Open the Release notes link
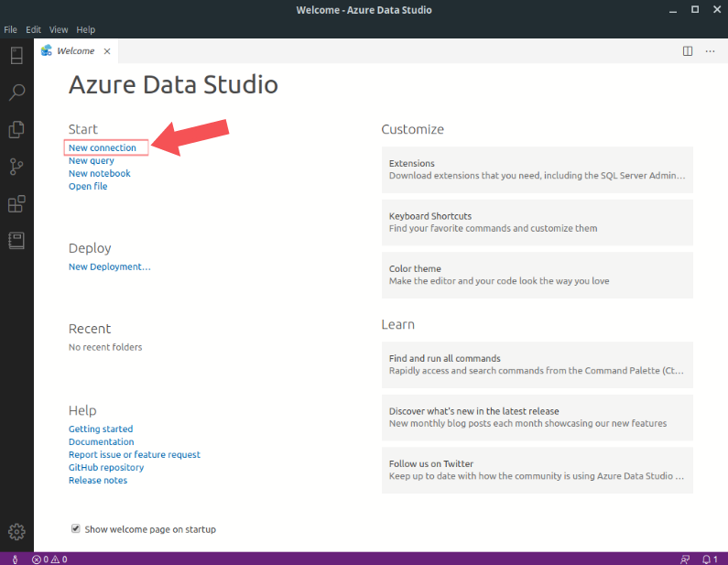The image size is (728, 565). (x=98, y=480)
